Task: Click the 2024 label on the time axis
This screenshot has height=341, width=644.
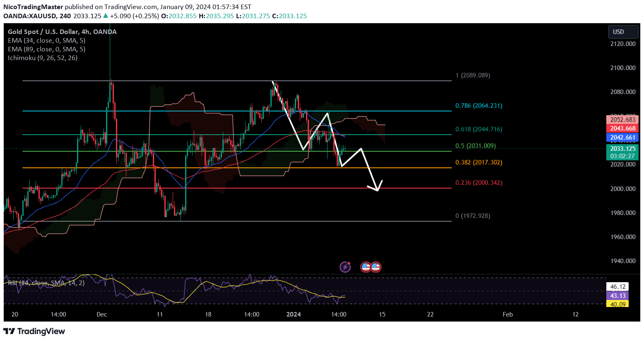Action: pyautogui.click(x=294, y=314)
